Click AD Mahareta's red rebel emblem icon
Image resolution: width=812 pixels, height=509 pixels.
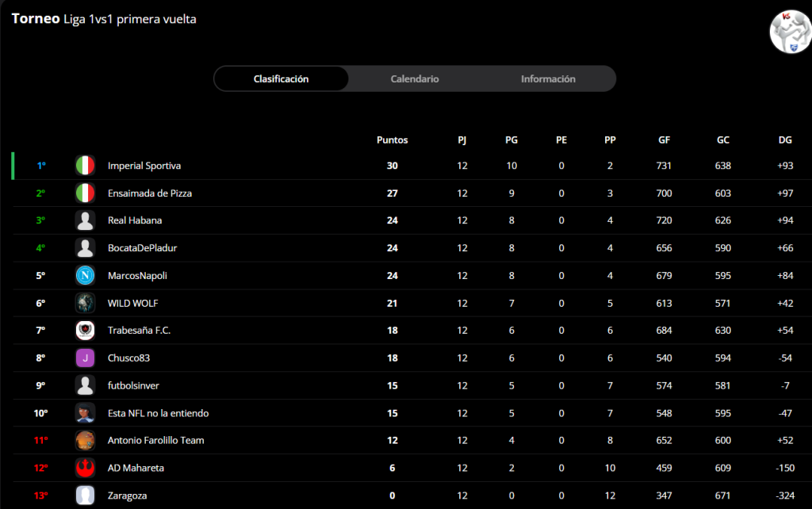click(85, 468)
